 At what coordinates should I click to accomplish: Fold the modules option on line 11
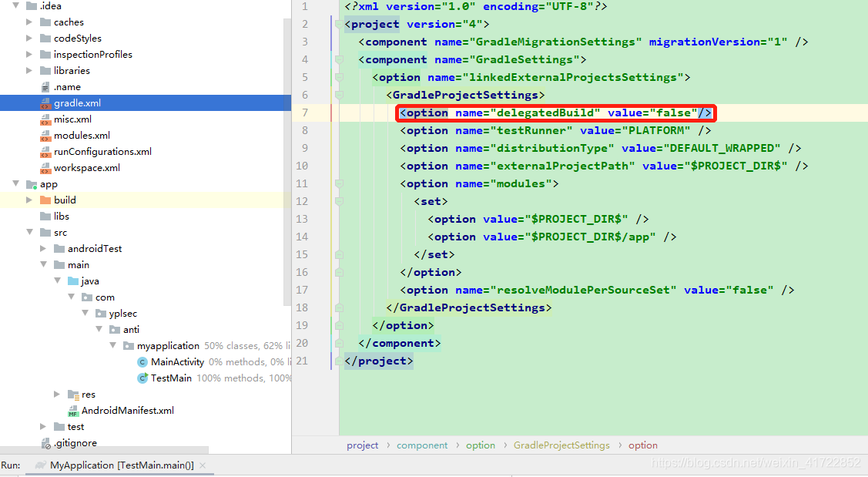(x=340, y=183)
